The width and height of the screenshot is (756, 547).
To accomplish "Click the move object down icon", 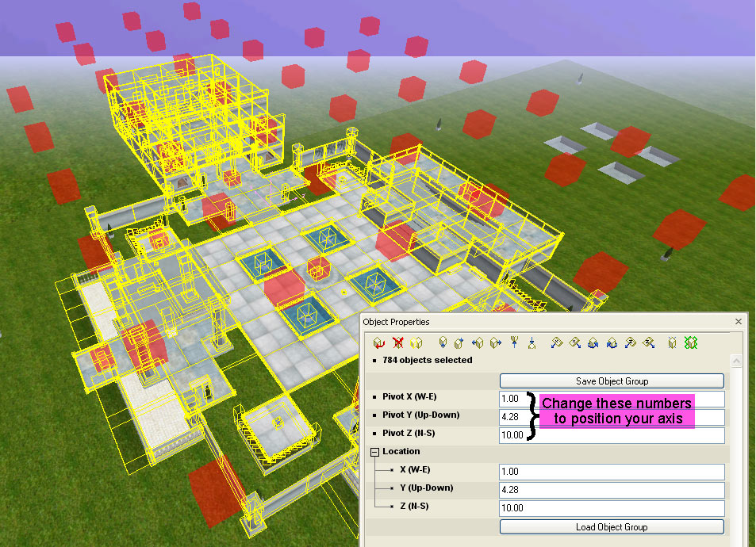I will 443,342.
